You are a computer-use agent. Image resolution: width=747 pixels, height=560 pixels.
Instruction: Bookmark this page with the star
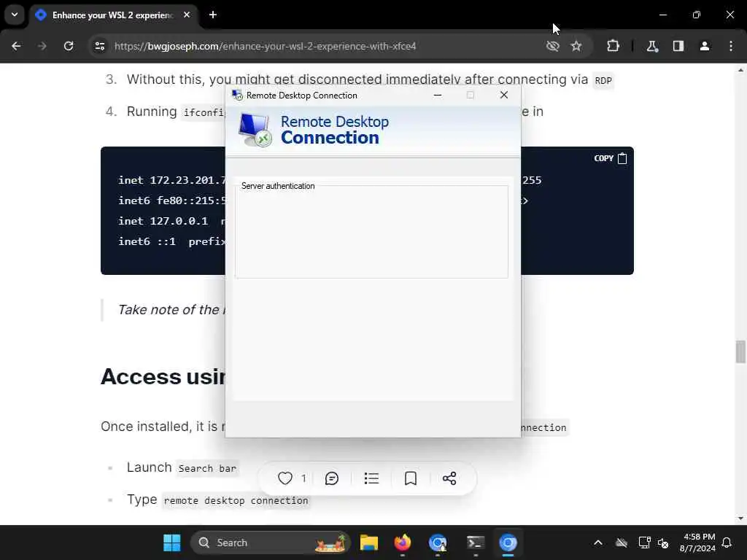pos(576,46)
